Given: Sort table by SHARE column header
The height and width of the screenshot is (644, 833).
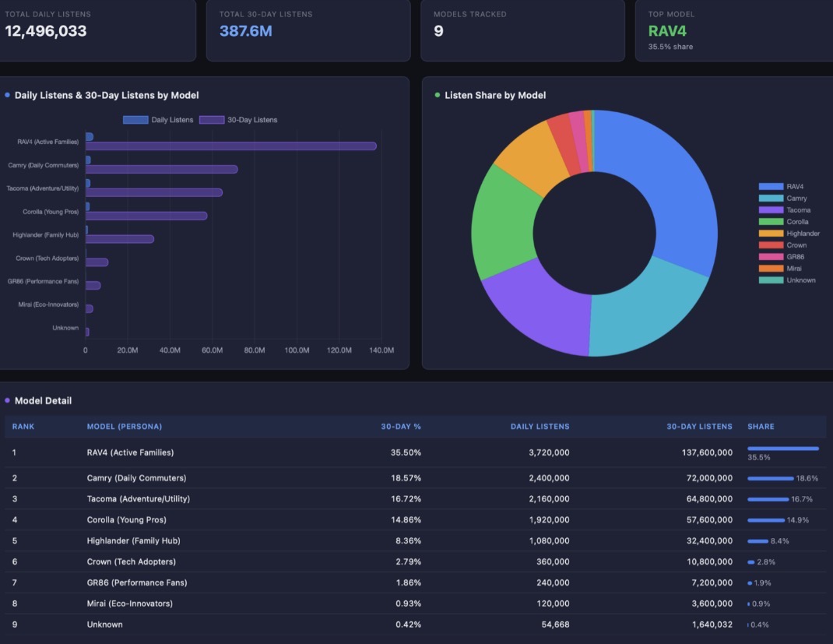Looking at the screenshot, I should (x=761, y=427).
